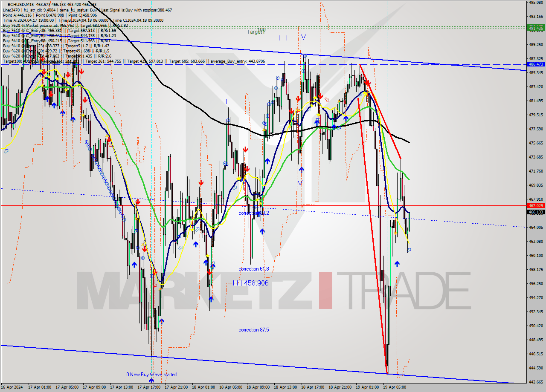Click the '17 Apr 09:00' time label
The width and height of the screenshot is (546, 392).
tap(94, 388)
